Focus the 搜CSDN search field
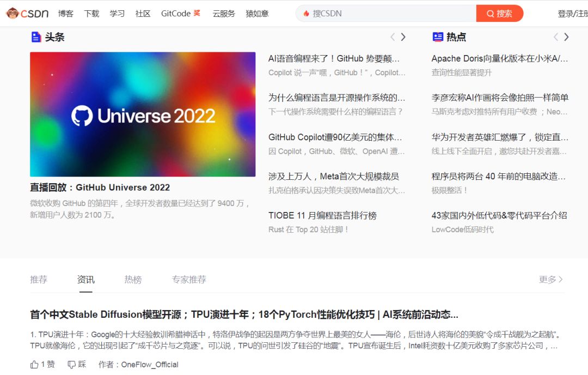Viewport: 588px width, 375px height. click(386, 14)
